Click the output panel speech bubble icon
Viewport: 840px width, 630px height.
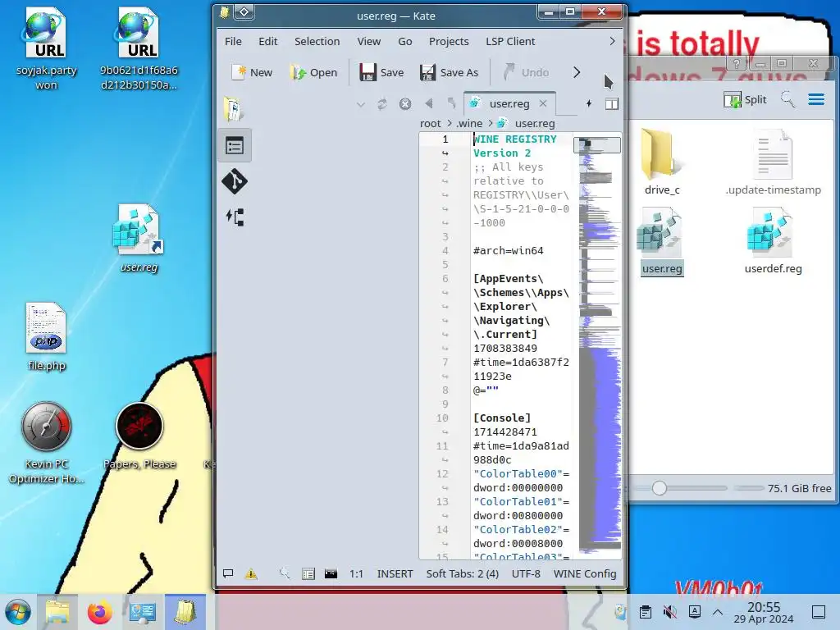pos(228,573)
